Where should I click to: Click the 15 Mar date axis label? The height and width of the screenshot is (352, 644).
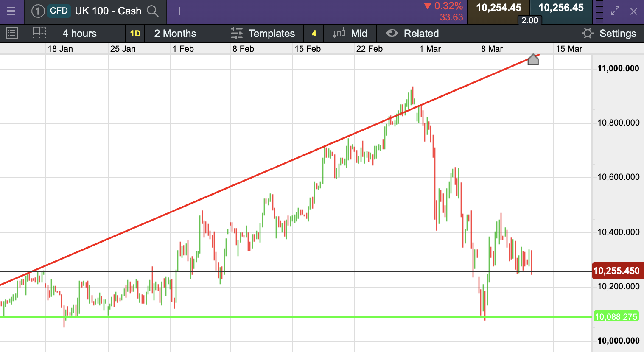click(569, 49)
